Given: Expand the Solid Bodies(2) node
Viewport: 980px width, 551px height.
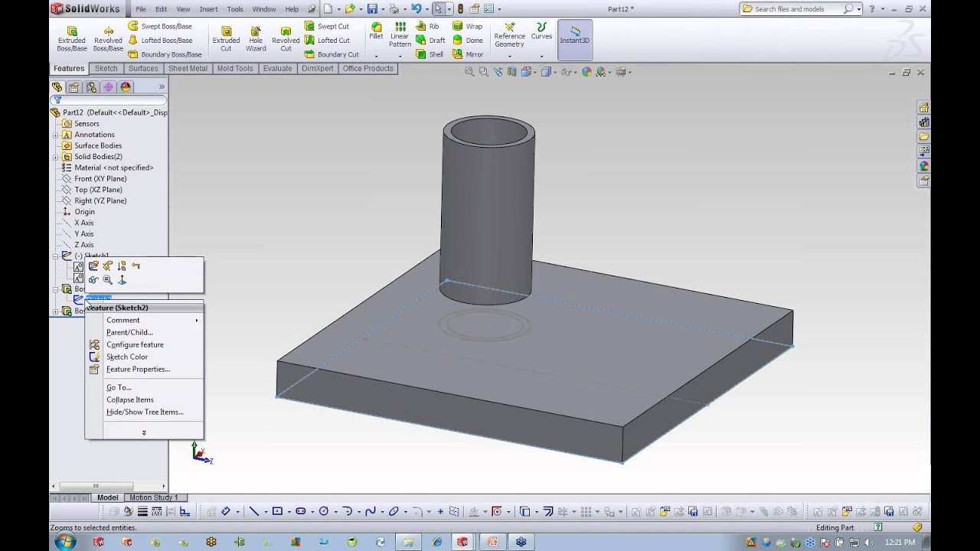Looking at the screenshot, I should pos(55,157).
